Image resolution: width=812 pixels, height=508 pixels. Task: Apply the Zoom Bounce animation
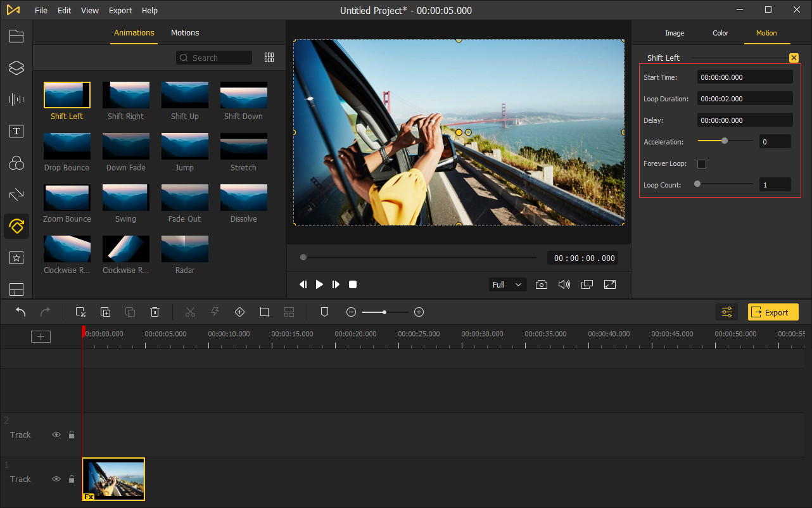[67, 198]
